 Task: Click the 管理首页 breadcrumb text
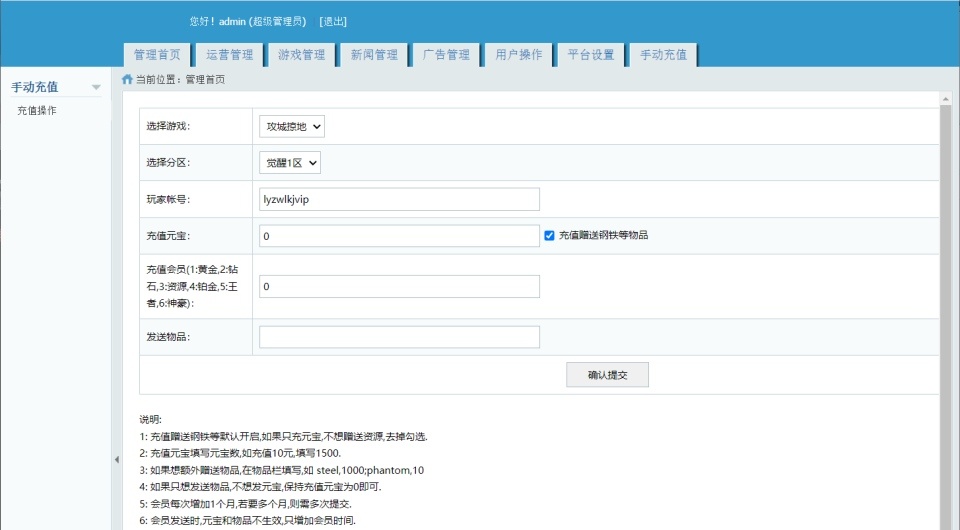[205, 80]
